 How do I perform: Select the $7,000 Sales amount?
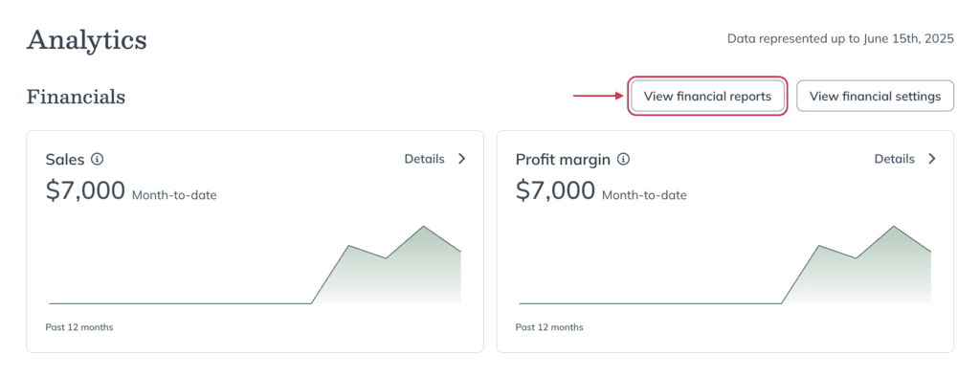(x=85, y=190)
